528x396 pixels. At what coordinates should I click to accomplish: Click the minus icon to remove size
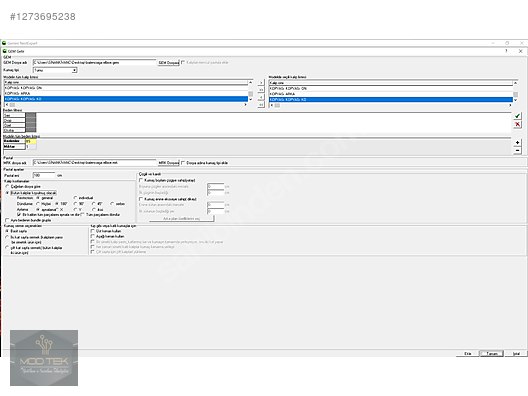point(518,151)
